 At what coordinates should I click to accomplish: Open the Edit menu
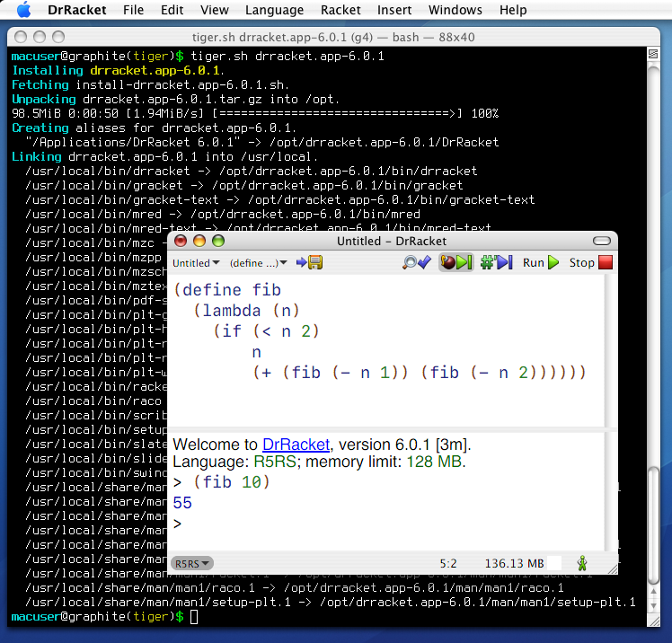pos(172,9)
